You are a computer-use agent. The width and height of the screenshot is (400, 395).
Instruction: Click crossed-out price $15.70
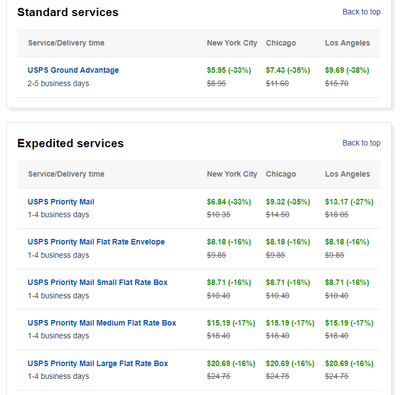coord(337,84)
